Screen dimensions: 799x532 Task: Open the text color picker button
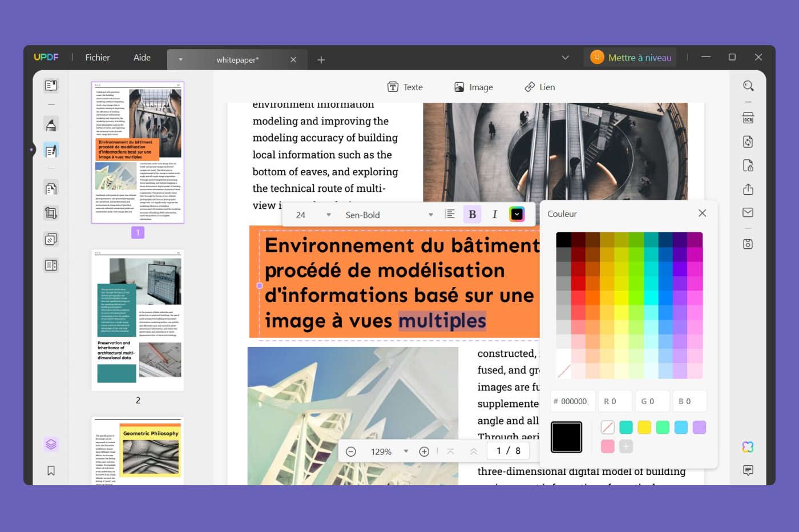pyautogui.click(x=516, y=214)
